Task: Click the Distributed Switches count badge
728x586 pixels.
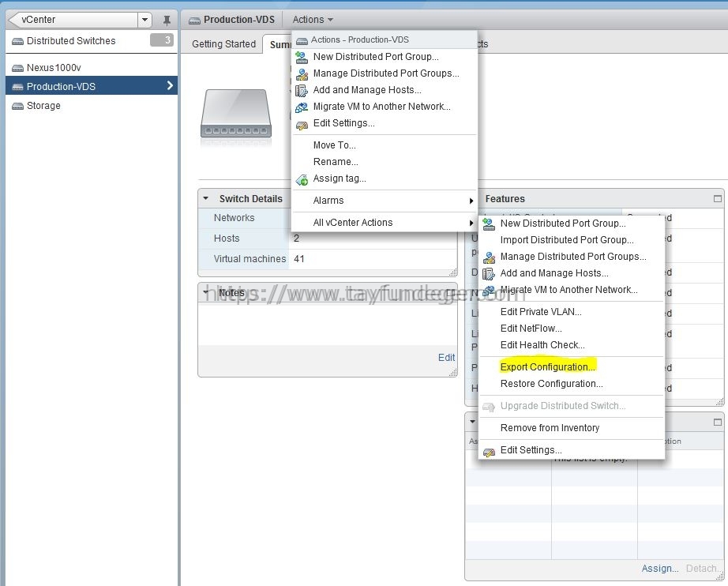Action: click(x=161, y=40)
